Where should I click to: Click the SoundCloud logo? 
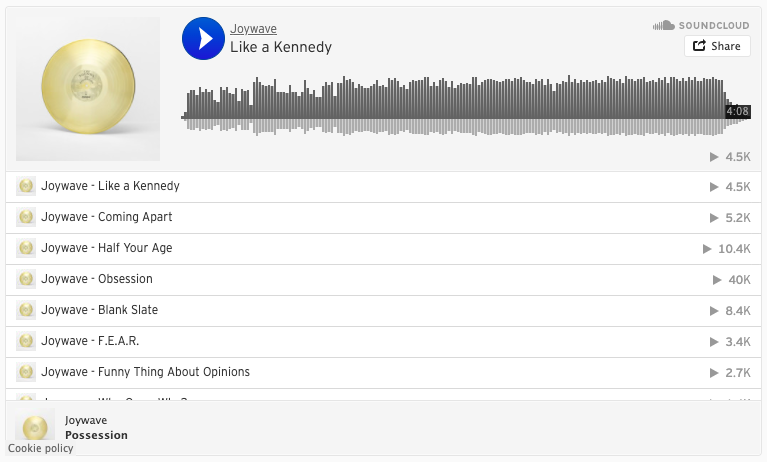[x=701, y=24]
